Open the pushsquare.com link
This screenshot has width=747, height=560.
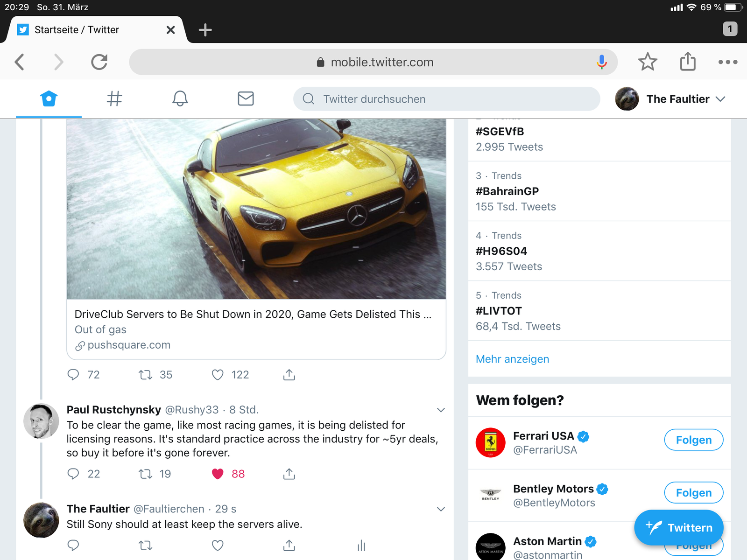pos(128,345)
